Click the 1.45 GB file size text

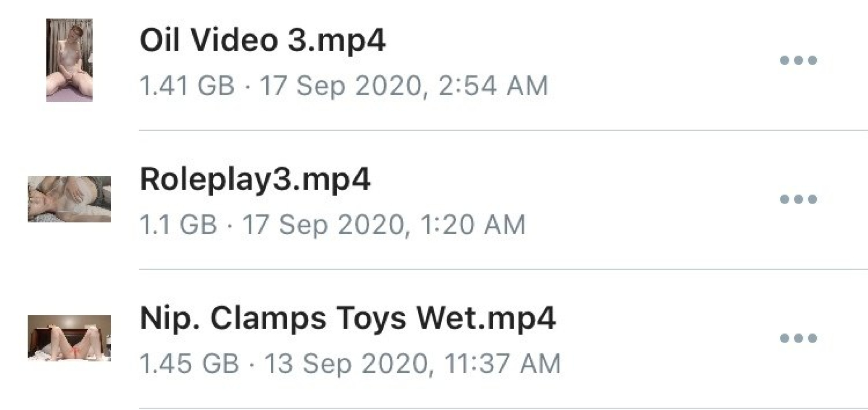coord(189,363)
